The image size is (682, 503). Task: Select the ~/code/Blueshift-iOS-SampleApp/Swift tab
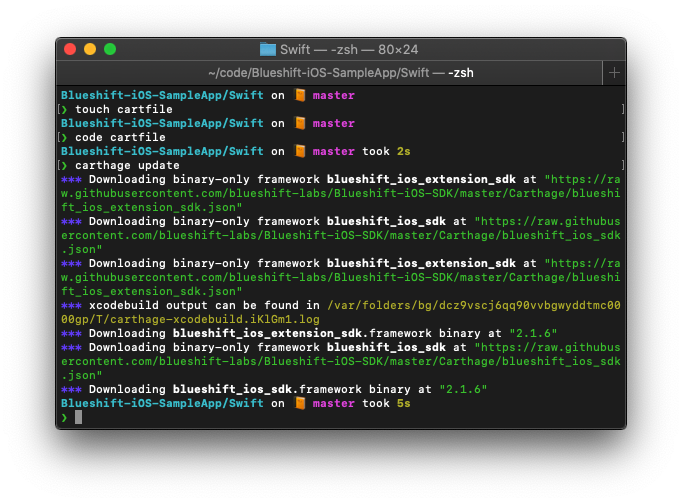329,73
